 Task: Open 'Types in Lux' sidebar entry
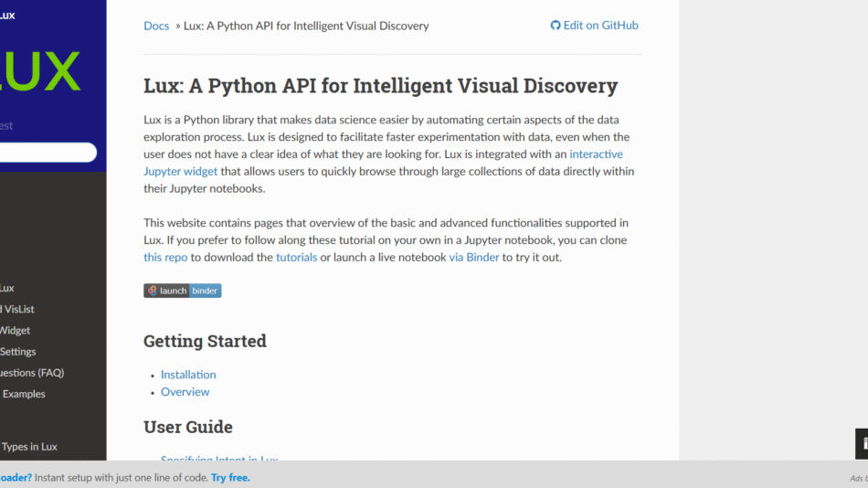point(29,447)
